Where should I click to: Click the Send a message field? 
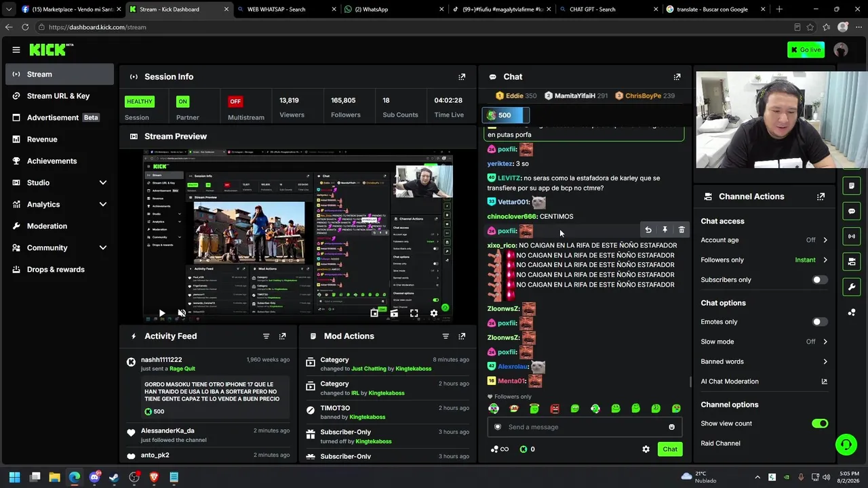pos(585,427)
